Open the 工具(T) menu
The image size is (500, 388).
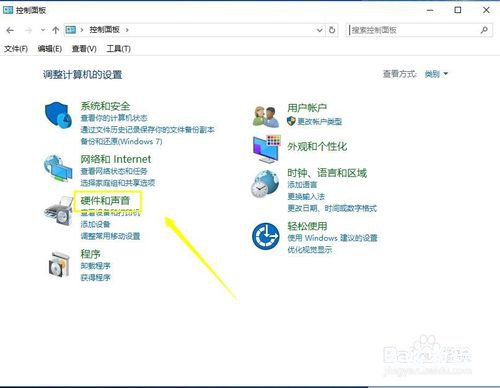118,49
